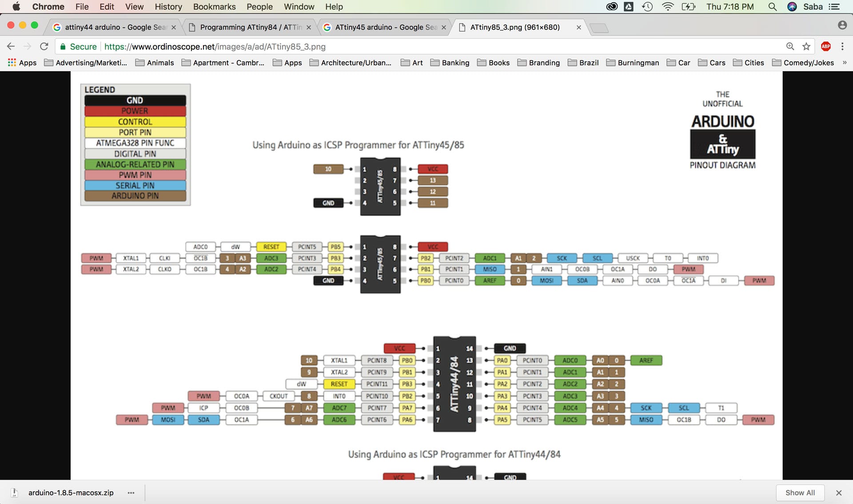Switch to ATtiny45 arduino Google Search tab
The height and width of the screenshot is (504, 853).
click(x=385, y=27)
